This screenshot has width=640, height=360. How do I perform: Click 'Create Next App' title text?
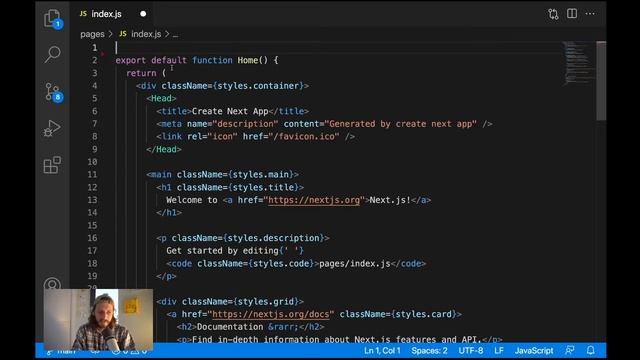(x=230, y=111)
